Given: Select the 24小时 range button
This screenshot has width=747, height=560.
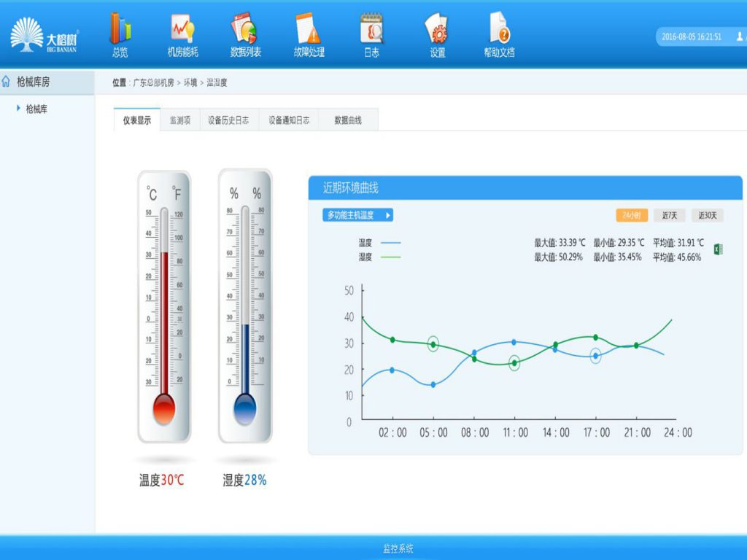Looking at the screenshot, I should (x=632, y=215).
